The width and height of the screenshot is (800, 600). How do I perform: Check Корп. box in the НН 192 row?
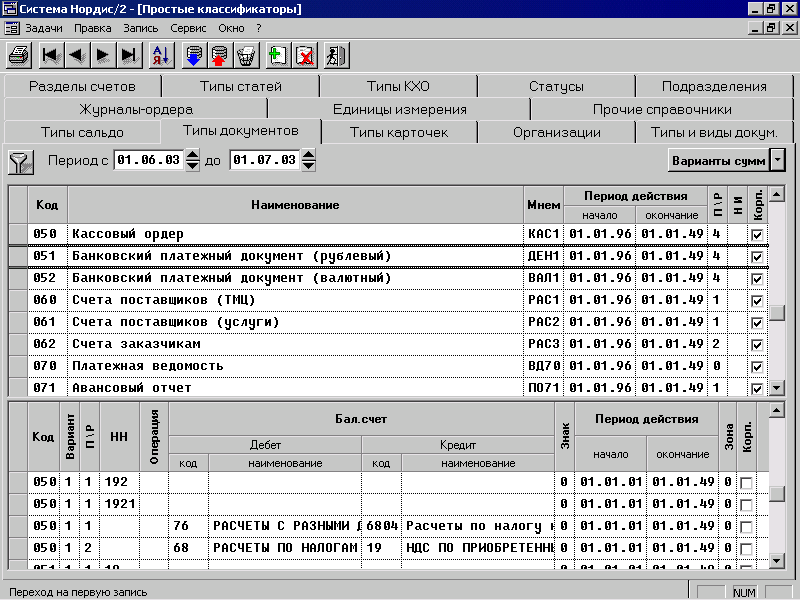(746, 483)
